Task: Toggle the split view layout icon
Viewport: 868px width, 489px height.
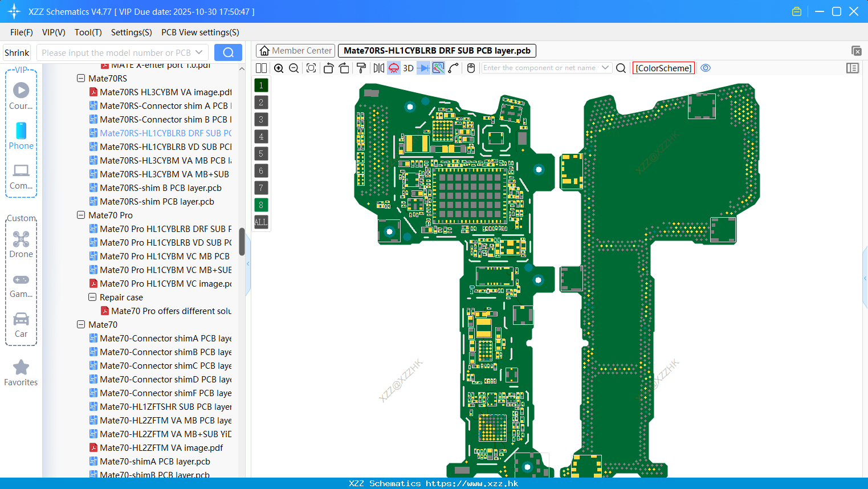Action: pos(261,68)
